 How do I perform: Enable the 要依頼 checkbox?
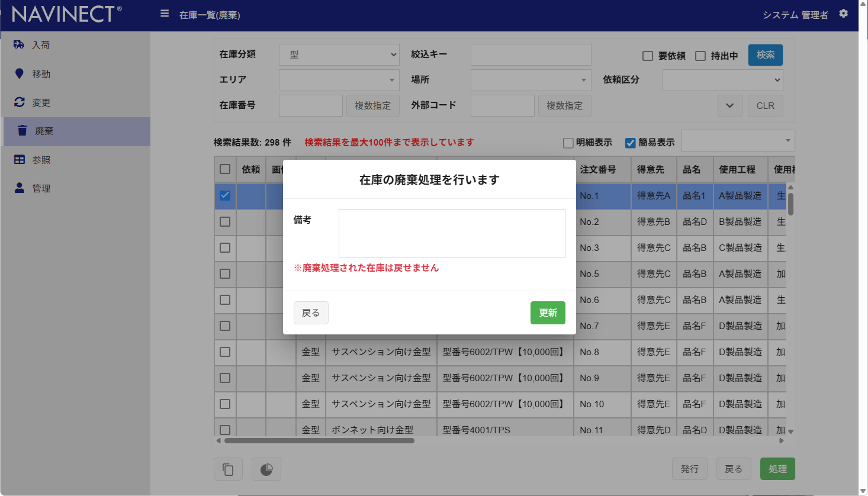tap(648, 56)
